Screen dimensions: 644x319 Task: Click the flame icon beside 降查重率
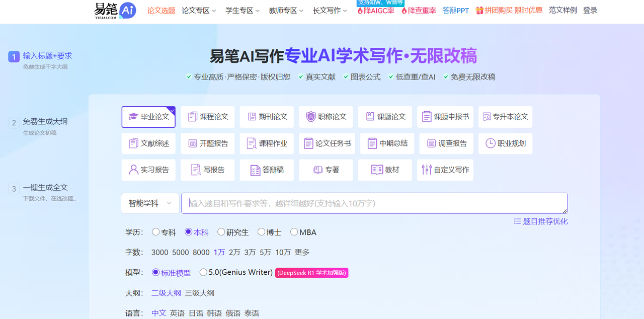pyautogui.click(x=404, y=10)
